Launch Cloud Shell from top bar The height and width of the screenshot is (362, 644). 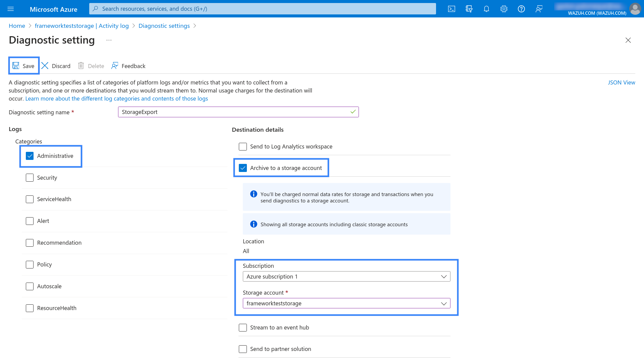click(x=451, y=9)
